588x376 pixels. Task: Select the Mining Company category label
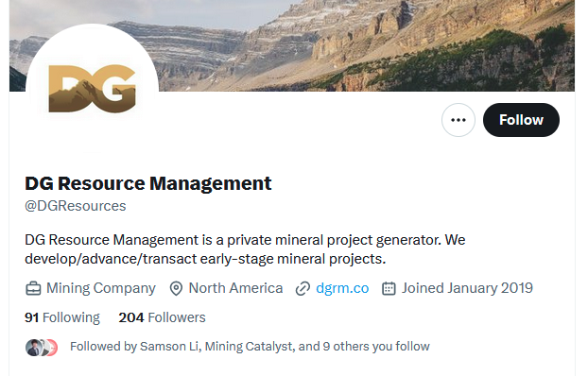tap(101, 288)
